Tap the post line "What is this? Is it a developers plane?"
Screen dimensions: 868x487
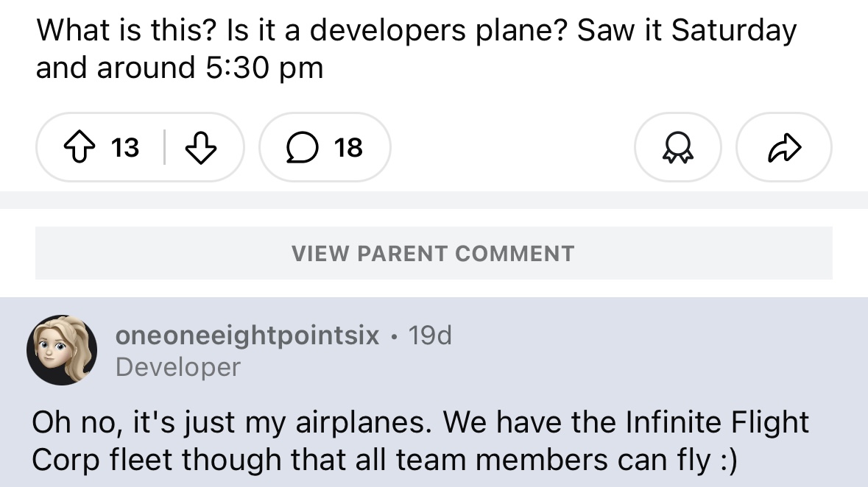click(x=302, y=31)
